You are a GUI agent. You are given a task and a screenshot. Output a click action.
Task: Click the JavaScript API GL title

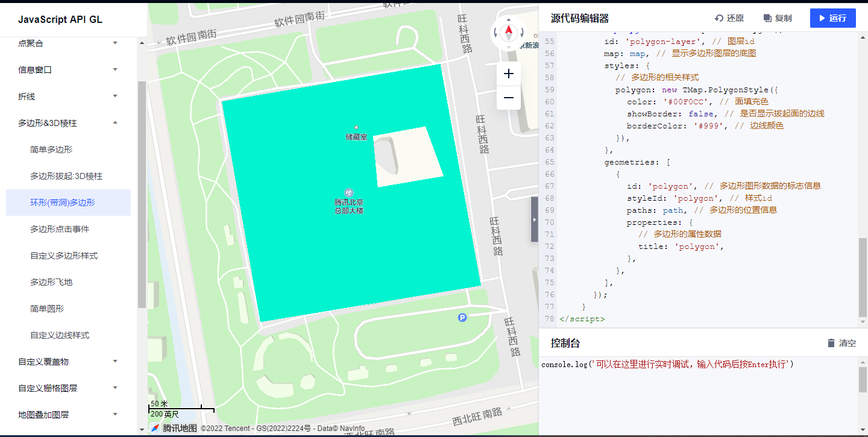point(60,19)
